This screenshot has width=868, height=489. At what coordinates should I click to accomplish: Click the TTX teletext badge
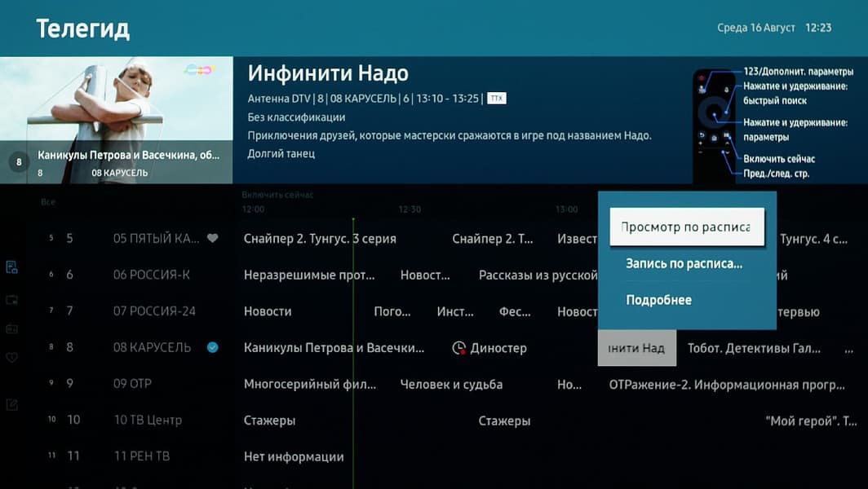(x=497, y=99)
